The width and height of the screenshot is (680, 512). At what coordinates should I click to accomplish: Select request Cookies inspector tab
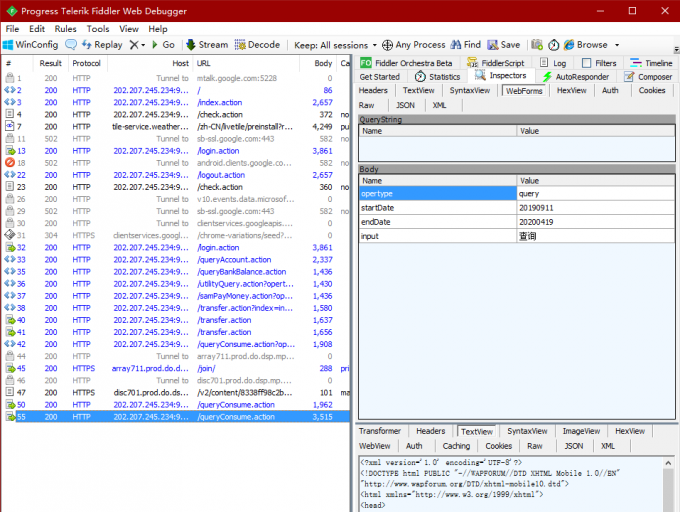[652, 90]
